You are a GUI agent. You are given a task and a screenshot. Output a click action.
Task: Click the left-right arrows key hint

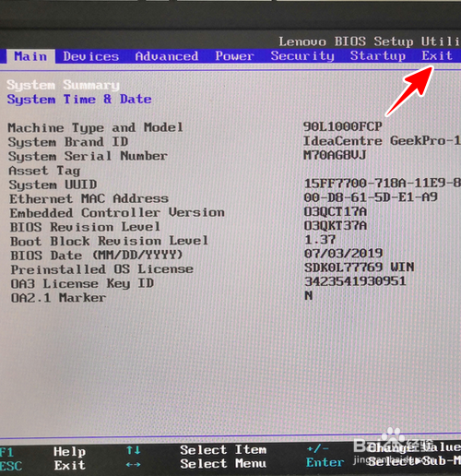coord(133,465)
